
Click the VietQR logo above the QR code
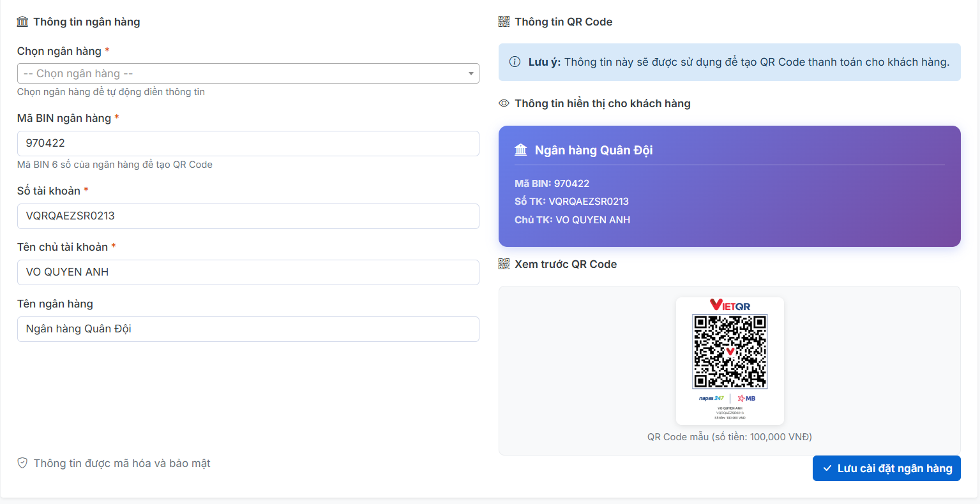coord(730,306)
